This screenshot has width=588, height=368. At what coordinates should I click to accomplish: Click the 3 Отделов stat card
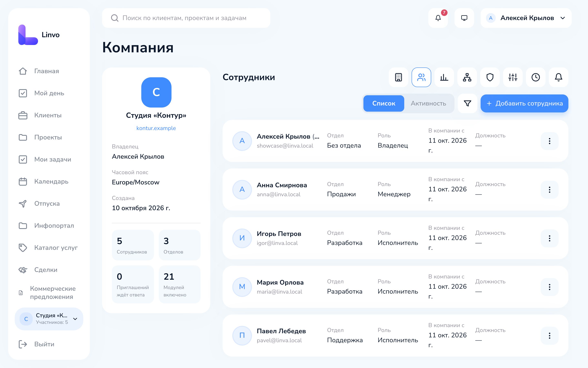pos(179,245)
